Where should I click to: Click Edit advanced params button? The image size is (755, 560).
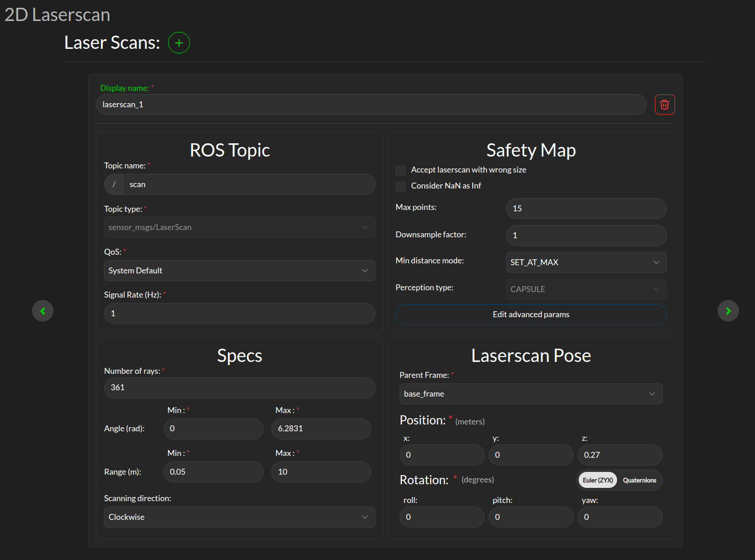531,314
